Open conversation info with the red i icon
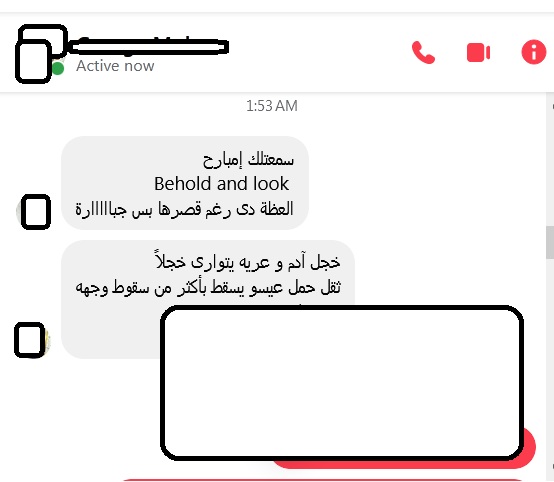This screenshot has height=482, width=554. 534,52
